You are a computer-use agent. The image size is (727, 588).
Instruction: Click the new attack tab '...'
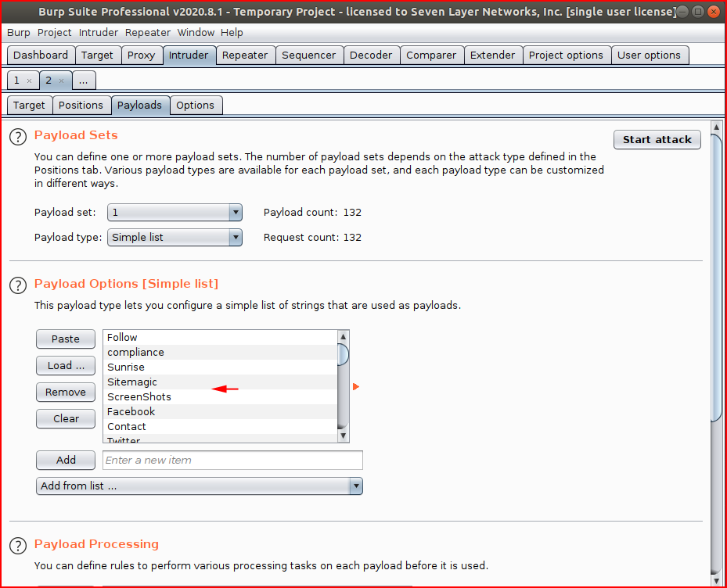coord(84,81)
